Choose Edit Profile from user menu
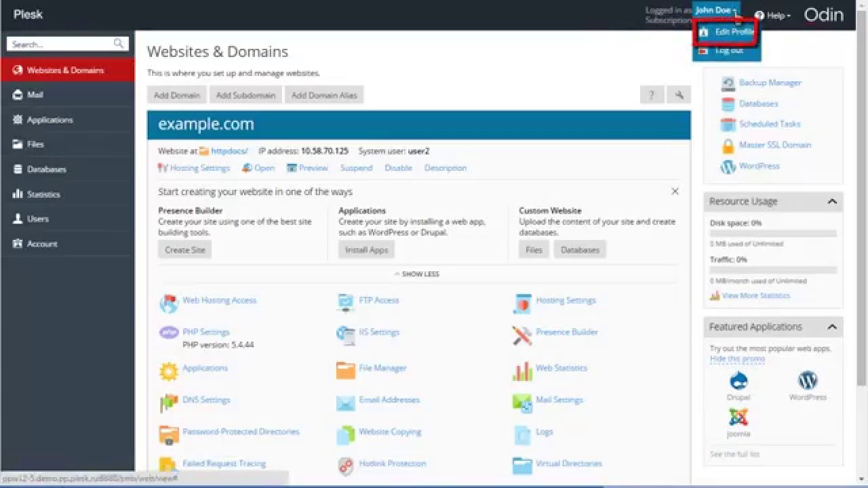Image resolution: width=868 pixels, height=488 pixels. tap(727, 32)
